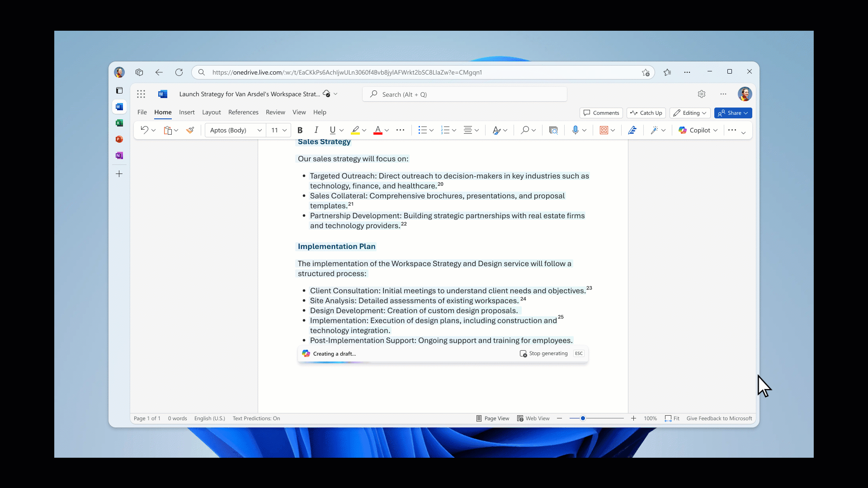Click the paragraph alignment icon
This screenshot has height=488, width=868.
pos(468,130)
